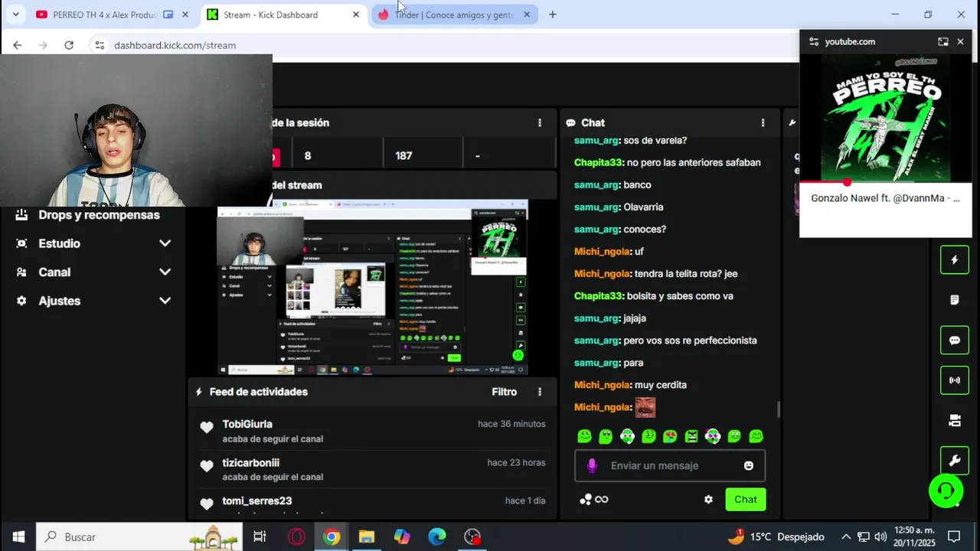
Task: Open Drops y recompensas sidebar item
Action: coord(87,215)
